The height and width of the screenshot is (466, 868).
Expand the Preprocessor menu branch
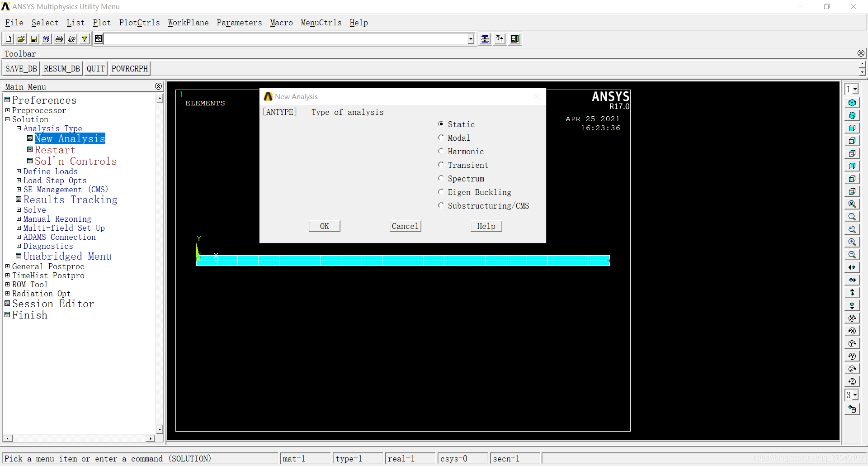[8, 110]
